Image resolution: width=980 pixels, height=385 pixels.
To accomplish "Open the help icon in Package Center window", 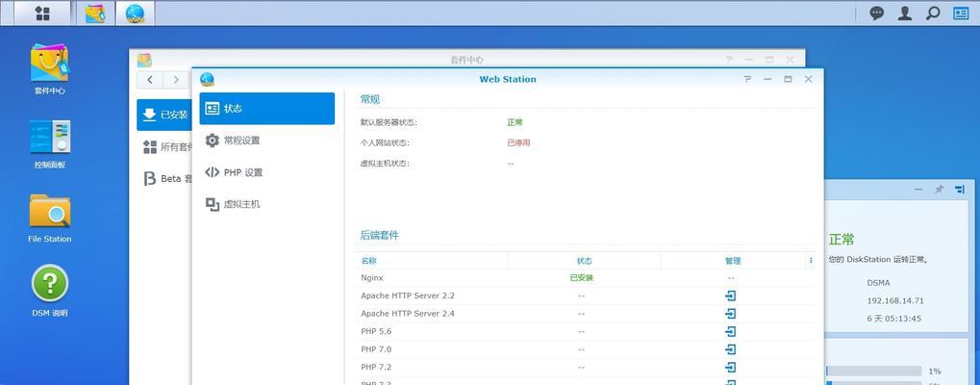I will (729, 60).
